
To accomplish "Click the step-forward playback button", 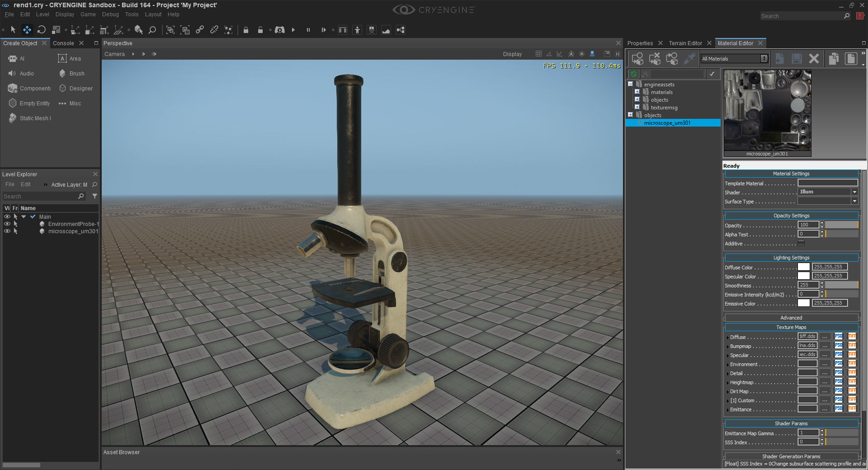I will (x=323, y=30).
